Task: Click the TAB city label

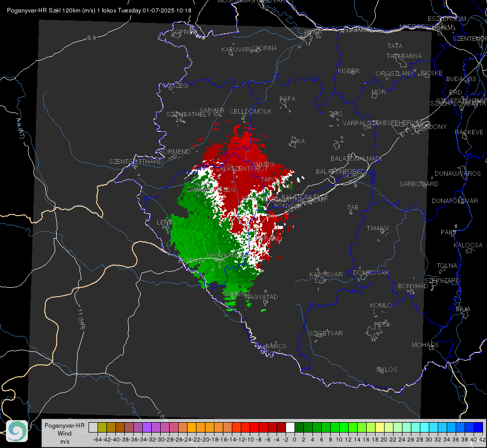Action: coord(353,208)
